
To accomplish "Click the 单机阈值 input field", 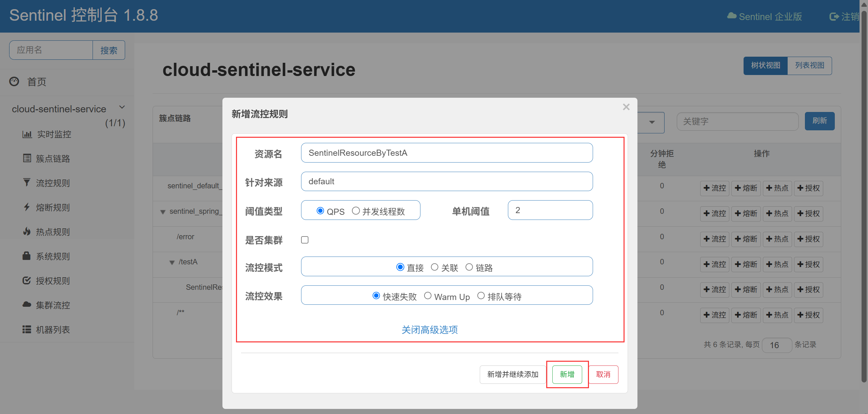I will pos(550,210).
